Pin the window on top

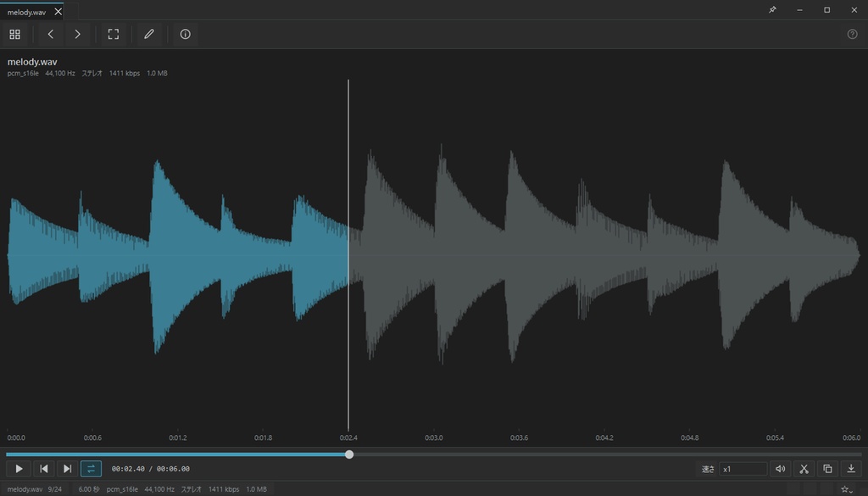[x=773, y=10]
